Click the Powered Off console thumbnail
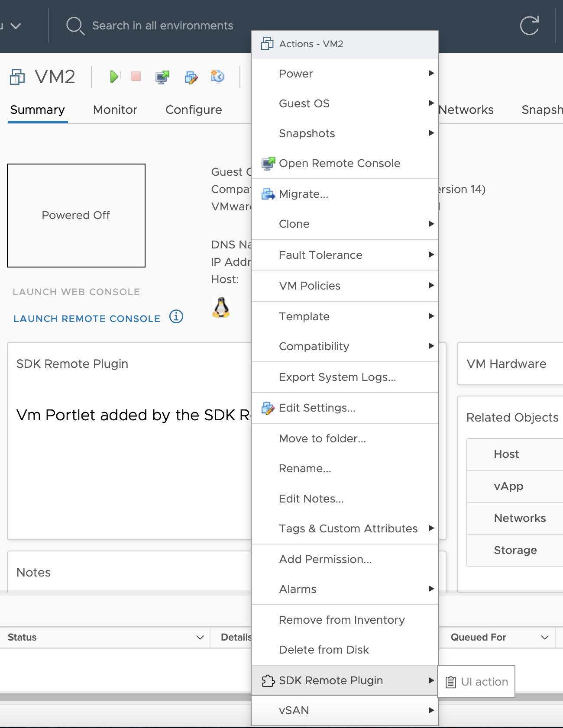Screen dimensions: 563x728 coord(76,216)
